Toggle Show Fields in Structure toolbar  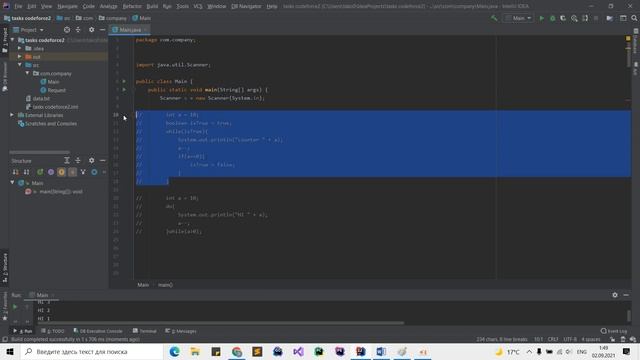[x=51, y=172]
